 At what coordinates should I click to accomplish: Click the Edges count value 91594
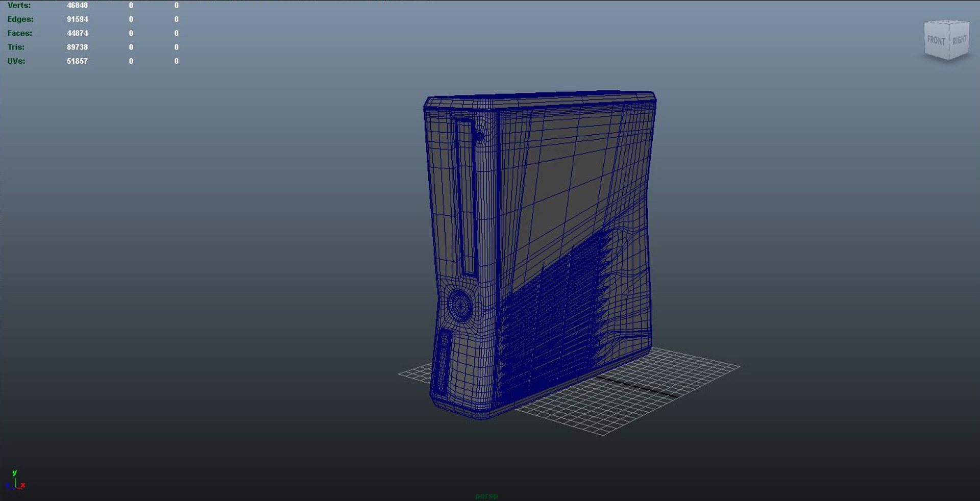pos(78,19)
